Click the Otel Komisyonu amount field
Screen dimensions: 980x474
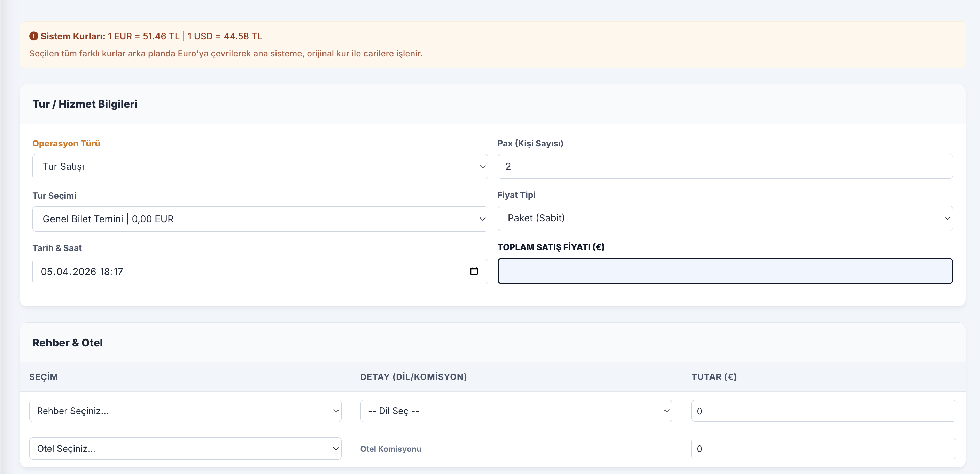pos(823,449)
